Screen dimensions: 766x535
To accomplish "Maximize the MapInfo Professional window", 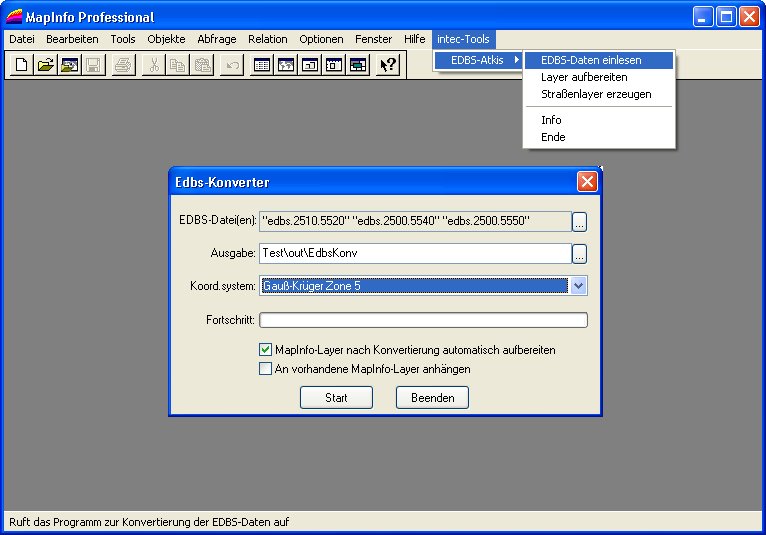I will pyautogui.click(x=726, y=17).
